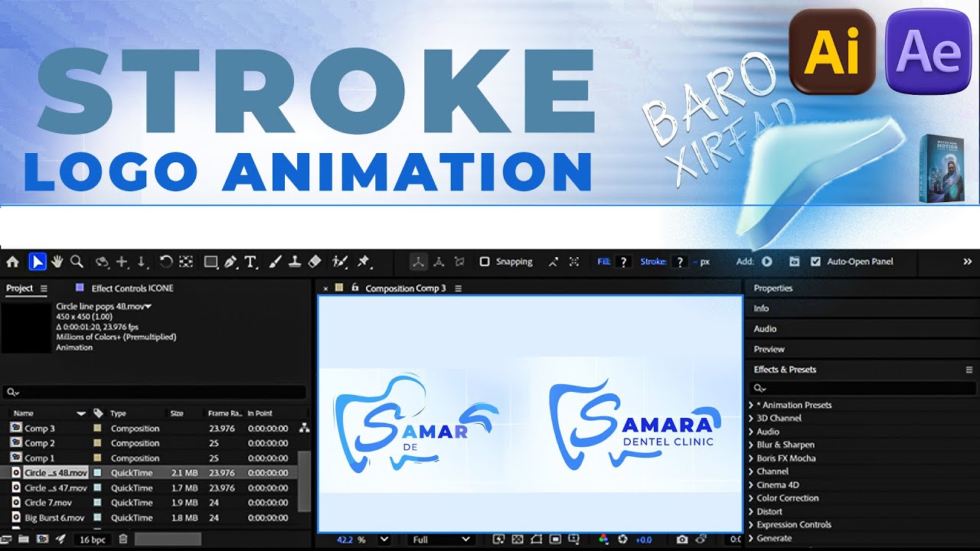Click the flowchart view icon beside Comp 3
Viewport: 980px width, 551px height.
pos(304,429)
